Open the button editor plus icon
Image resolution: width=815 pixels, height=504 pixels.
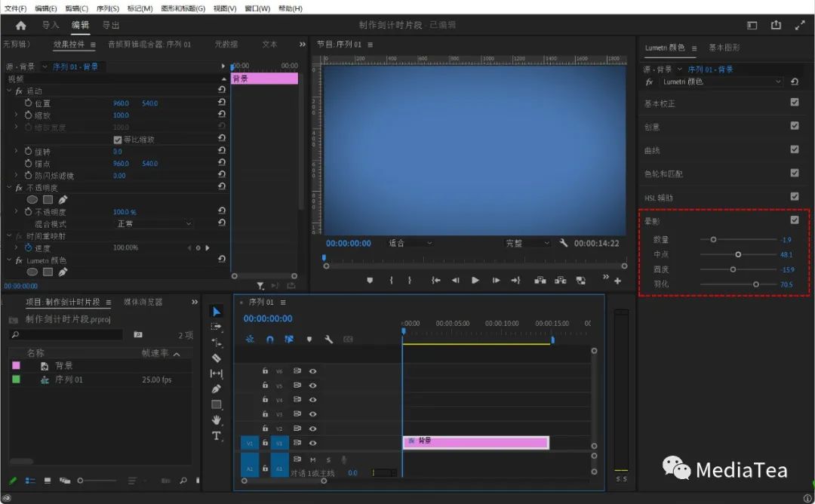(x=617, y=281)
